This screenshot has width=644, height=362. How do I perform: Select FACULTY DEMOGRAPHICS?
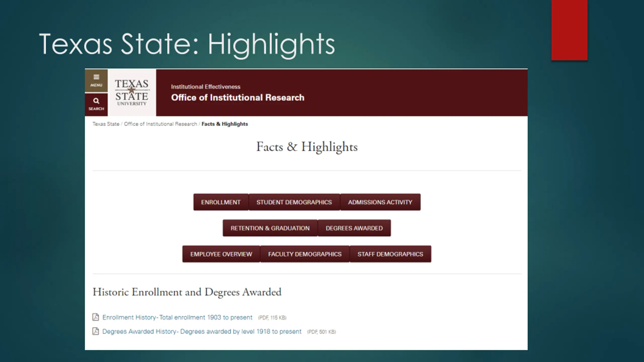pyautogui.click(x=305, y=254)
